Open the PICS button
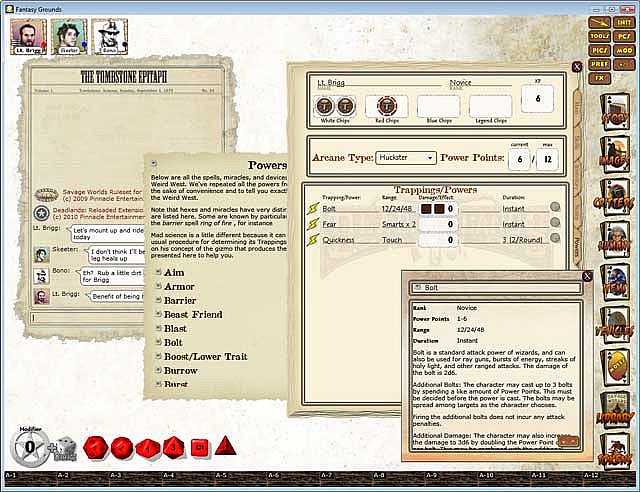Image resolution: width=640 pixels, height=492 pixels. click(x=600, y=51)
